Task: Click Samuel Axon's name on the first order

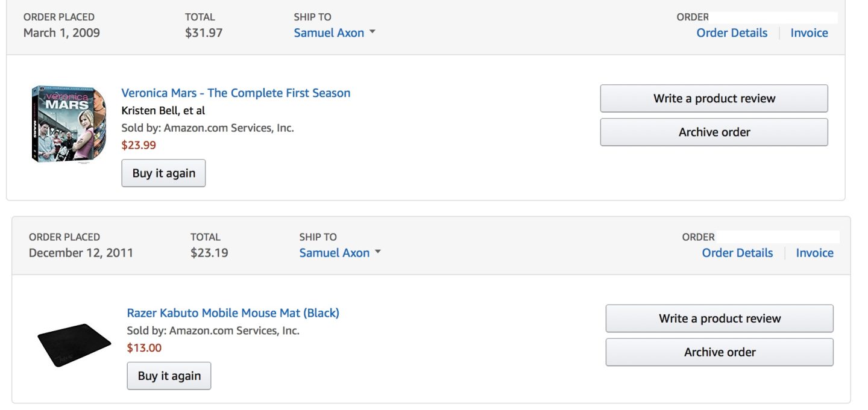Action: [x=329, y=33]
